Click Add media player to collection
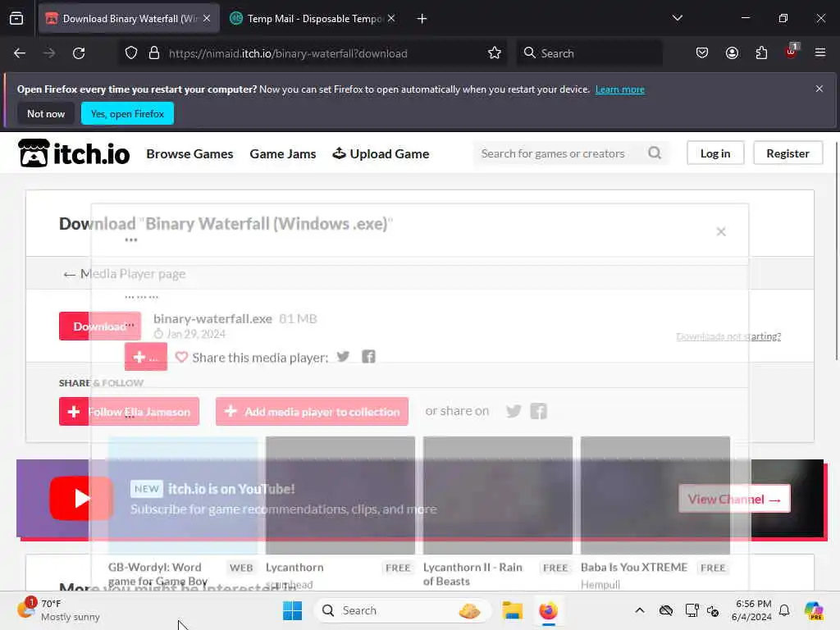Image resolution: width=840 pixels, height=630 pixels. 312,412
